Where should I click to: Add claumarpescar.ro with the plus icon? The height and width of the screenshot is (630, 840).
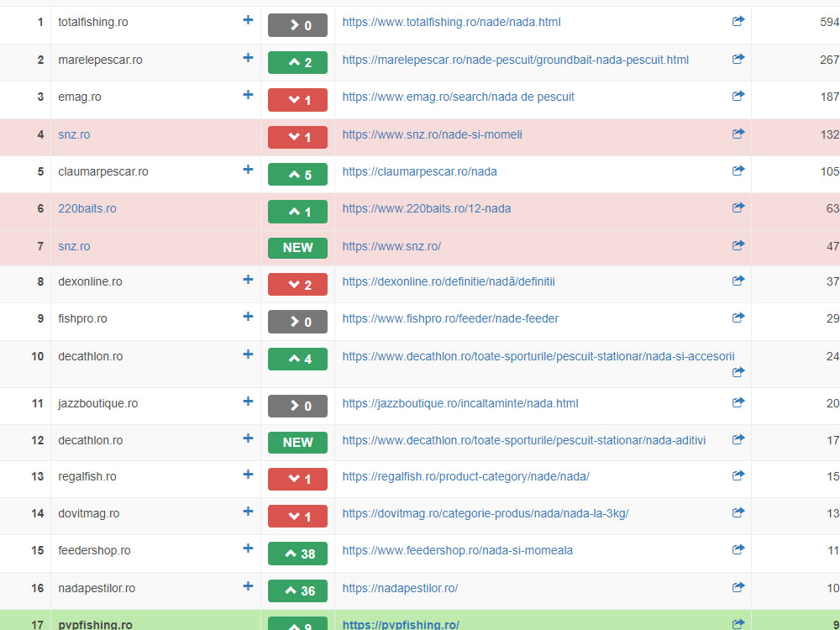(x=248, y=170)
